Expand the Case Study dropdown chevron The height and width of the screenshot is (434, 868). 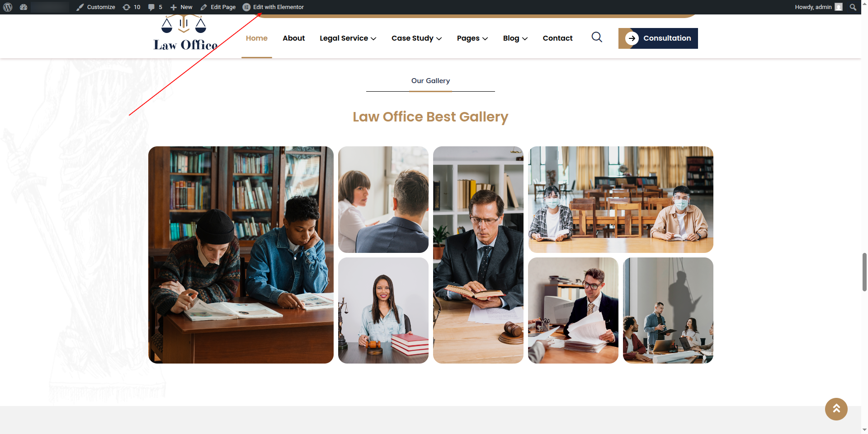point(439,39)
